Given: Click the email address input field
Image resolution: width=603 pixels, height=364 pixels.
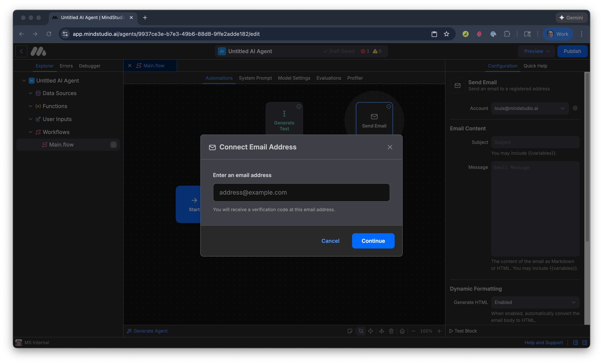Looking at the screenshot, I should point(301,192).
